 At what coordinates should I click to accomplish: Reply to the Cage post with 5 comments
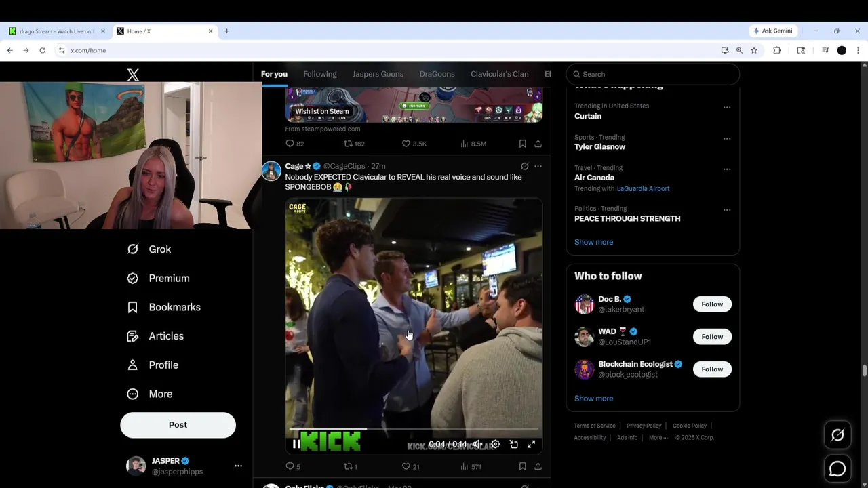(293, 466)
